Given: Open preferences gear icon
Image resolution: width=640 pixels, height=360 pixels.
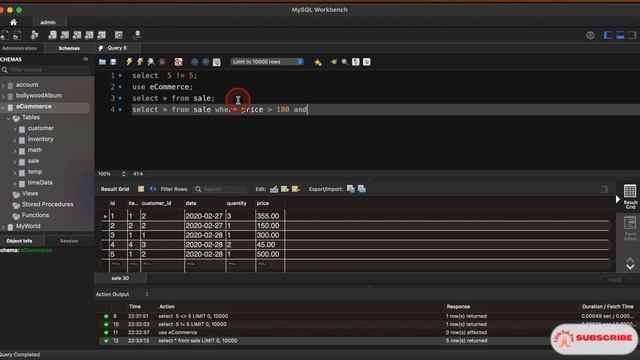Looking at the screenshot, I should click(x=590, y=36).
